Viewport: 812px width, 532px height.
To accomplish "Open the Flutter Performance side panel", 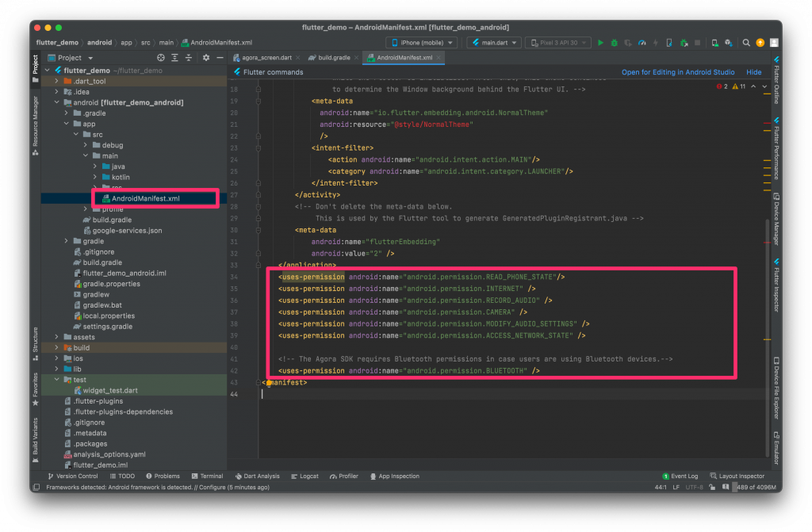I will 776,149.
